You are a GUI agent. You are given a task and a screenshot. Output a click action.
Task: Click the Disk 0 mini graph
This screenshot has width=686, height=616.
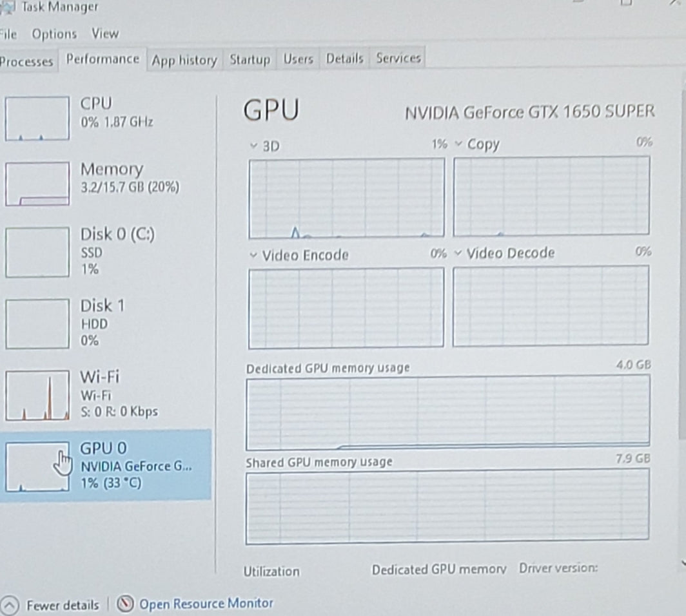pyautogui.click(x=37, y=252)
